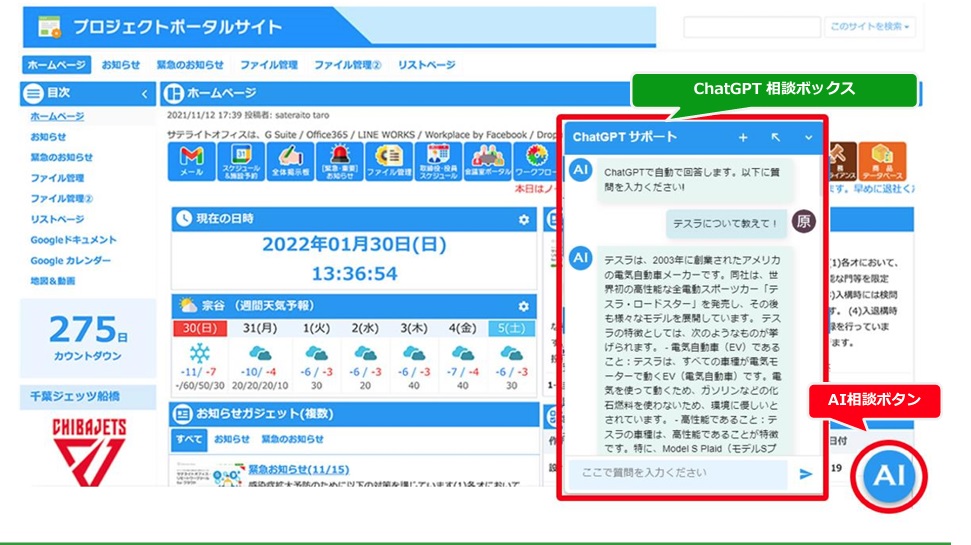Open the このサイトを検索 dropdown

point(869,27)
